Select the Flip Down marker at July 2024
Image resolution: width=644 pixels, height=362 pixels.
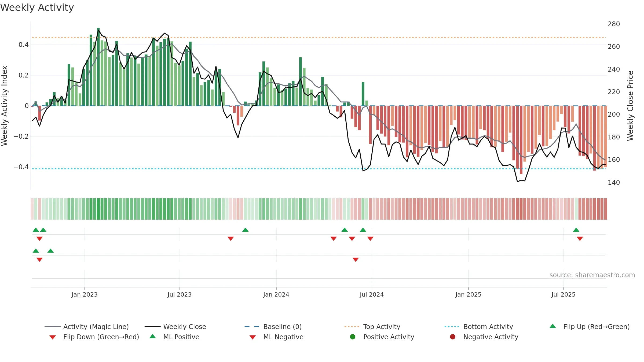370,239
